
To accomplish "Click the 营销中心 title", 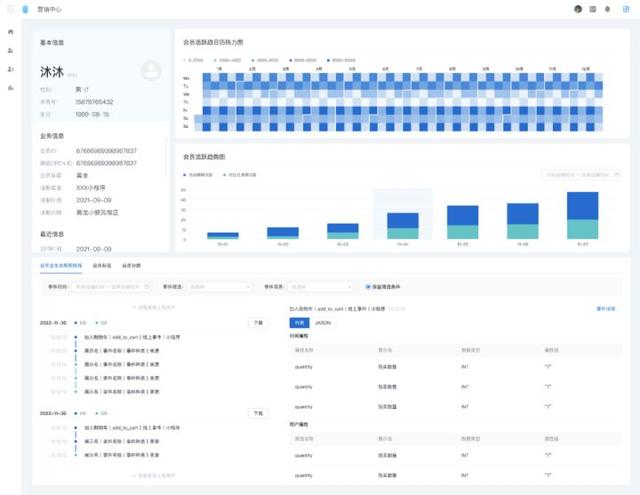I will (x=49, y=9).
